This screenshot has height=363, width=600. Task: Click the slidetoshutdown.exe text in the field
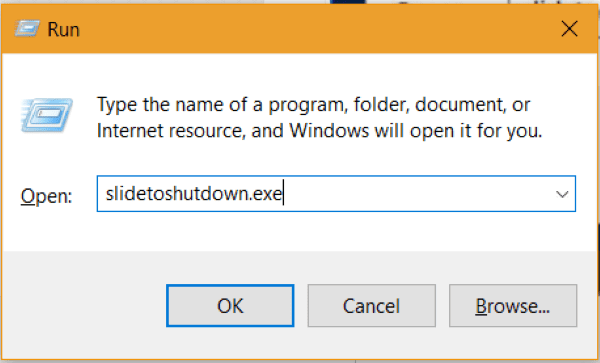(x=194, y=194)
